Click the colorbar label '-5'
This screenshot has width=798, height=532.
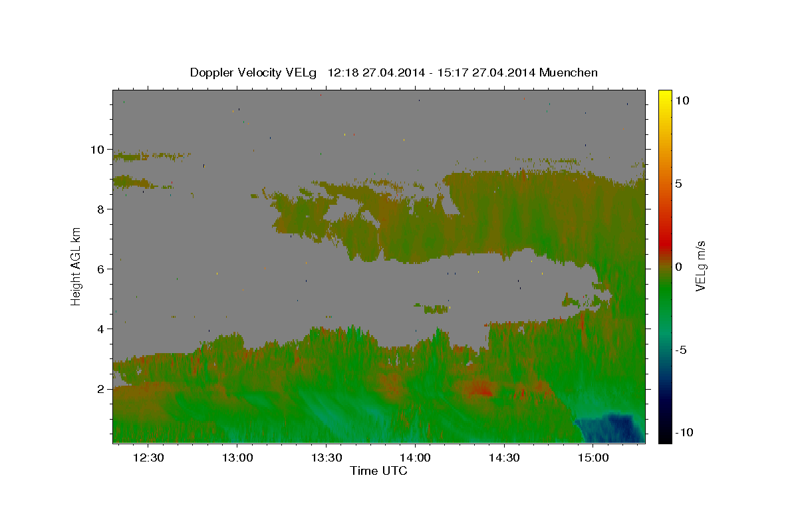[681, 350]
